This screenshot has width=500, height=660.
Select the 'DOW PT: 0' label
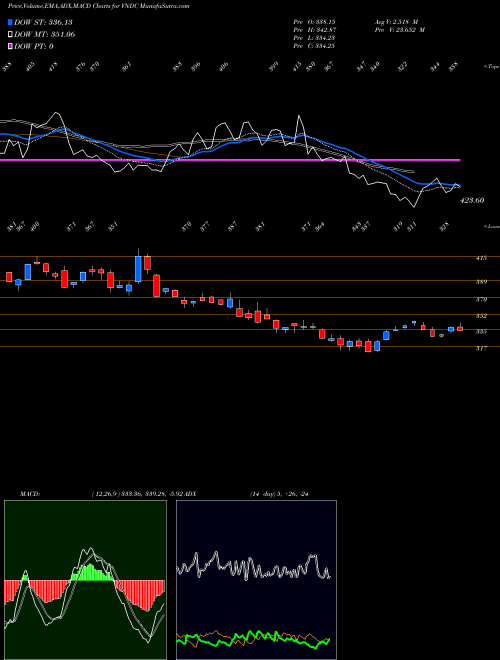34,46
